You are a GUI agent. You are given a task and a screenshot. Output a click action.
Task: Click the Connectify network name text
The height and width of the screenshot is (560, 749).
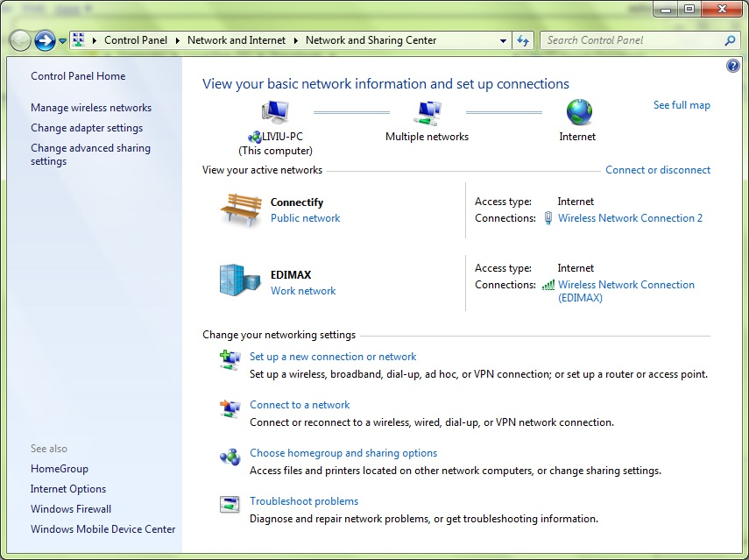tap(297, 202)
